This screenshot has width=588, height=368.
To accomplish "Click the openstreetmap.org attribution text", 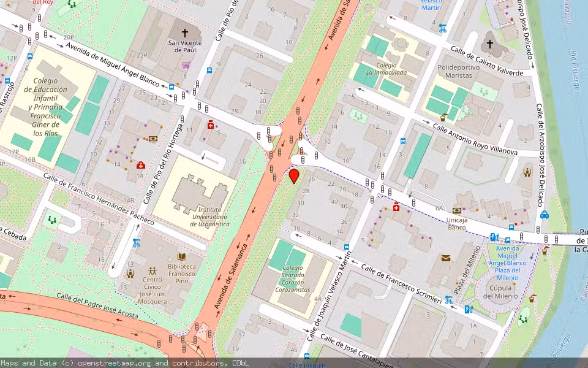I will click(x=115, y=362).
